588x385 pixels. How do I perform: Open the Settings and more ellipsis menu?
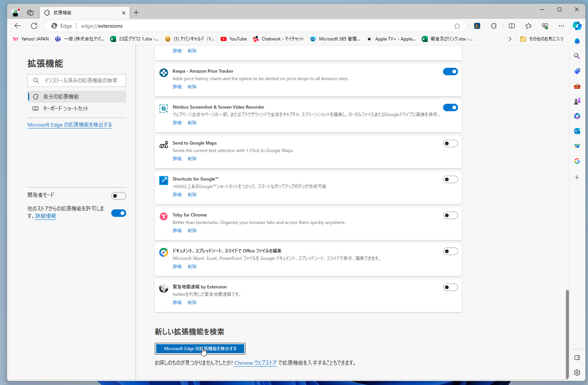(x=561, y=26)
